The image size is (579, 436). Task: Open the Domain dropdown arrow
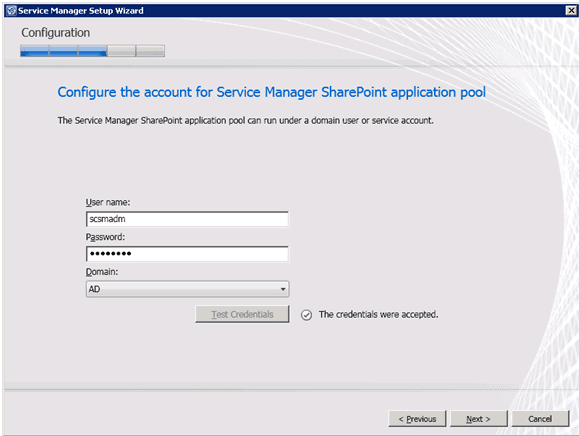[283, 289]
